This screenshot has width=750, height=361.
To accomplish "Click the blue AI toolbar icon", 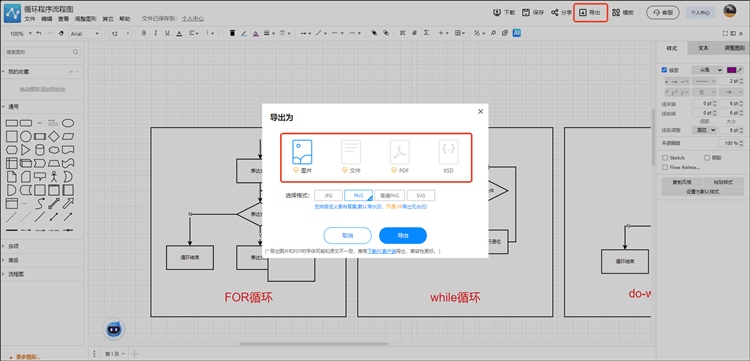I will [517, 33].
